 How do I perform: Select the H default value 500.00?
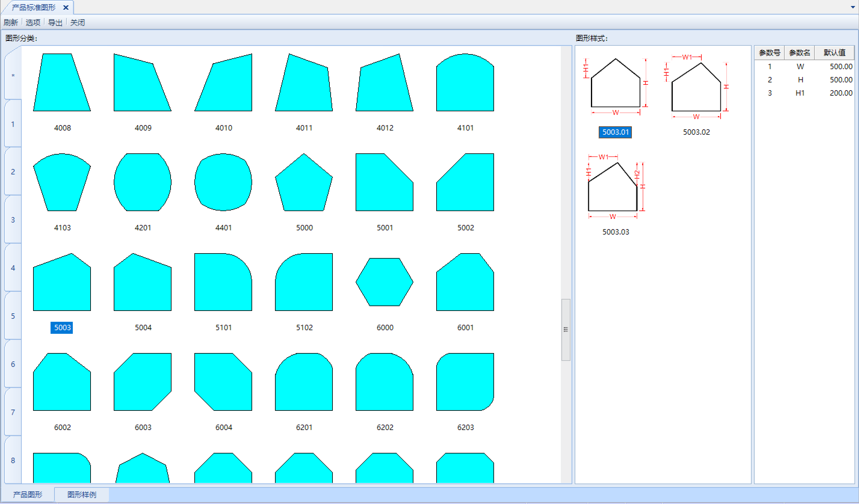pyautogui.click(x=841, y=80)
